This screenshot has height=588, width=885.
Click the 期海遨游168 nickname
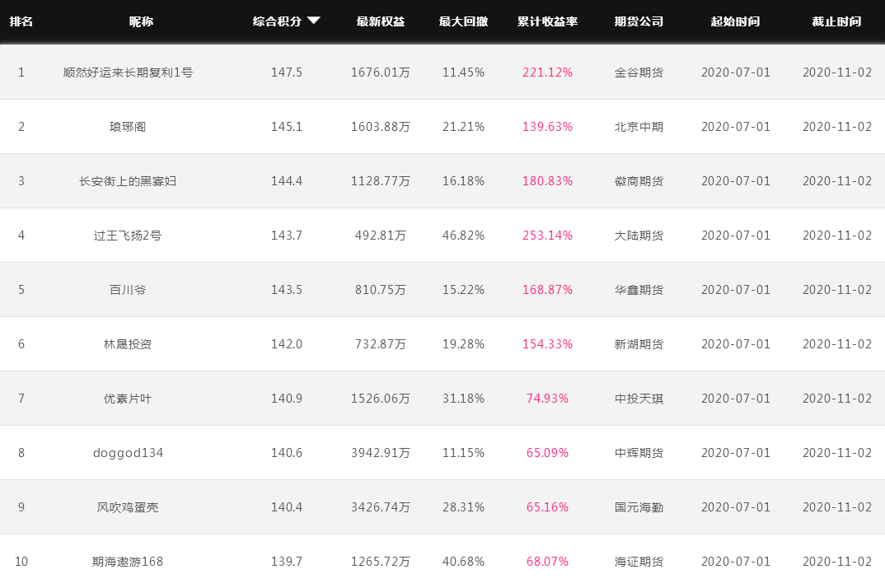(128, 562)
